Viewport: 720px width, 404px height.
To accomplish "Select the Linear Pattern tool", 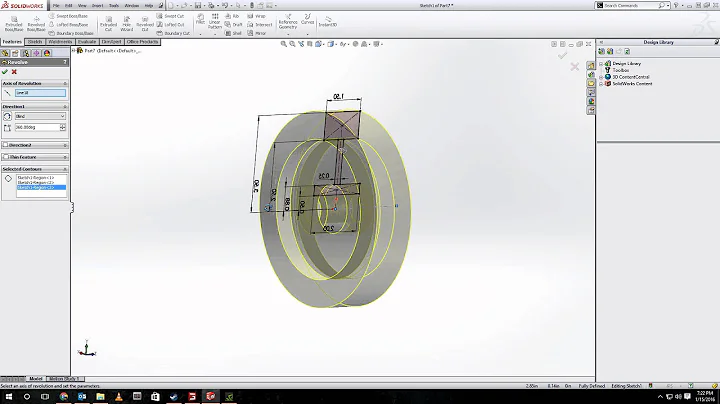I will (x=214, y=22).
